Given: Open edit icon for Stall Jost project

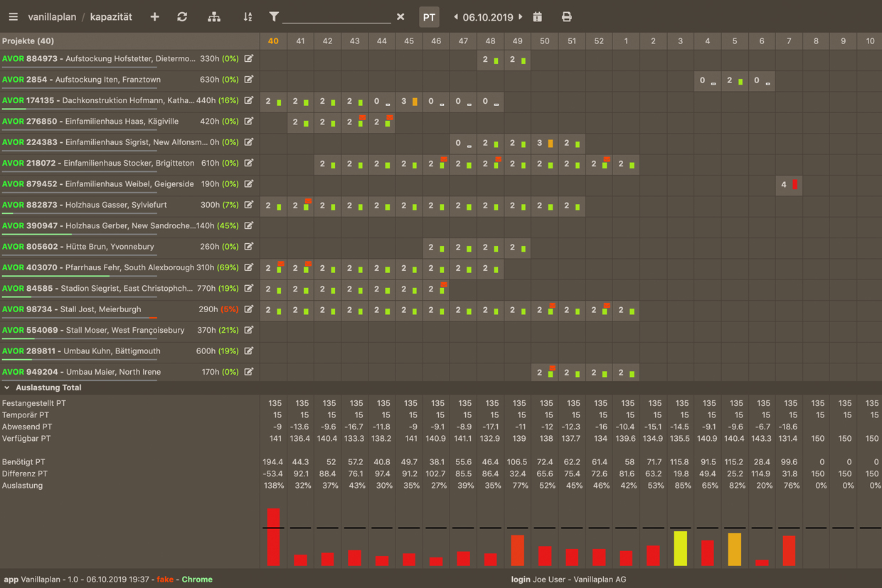Looking at the screenshot, I should [249, 309].
